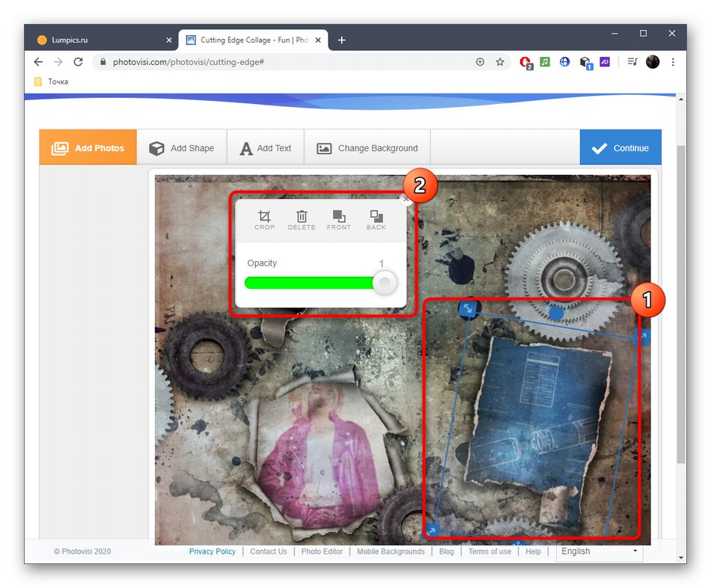Click the page vertical scrollbar thumb
The height and width of the screenshot is (588, 711).
(x=680, y=304)
